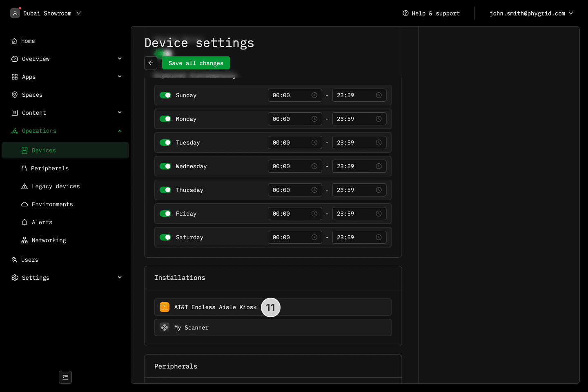
Task: Go to Networking in the sidebar
Action: [x=49, y=240]
